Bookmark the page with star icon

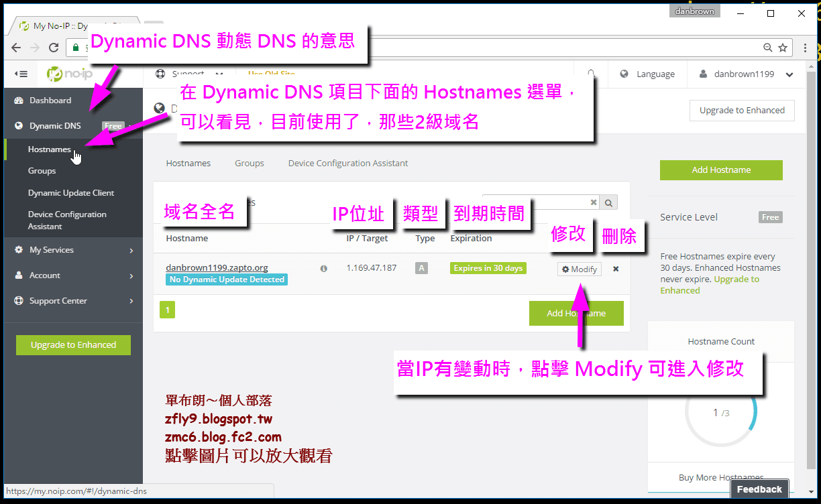tap(783, 48)
